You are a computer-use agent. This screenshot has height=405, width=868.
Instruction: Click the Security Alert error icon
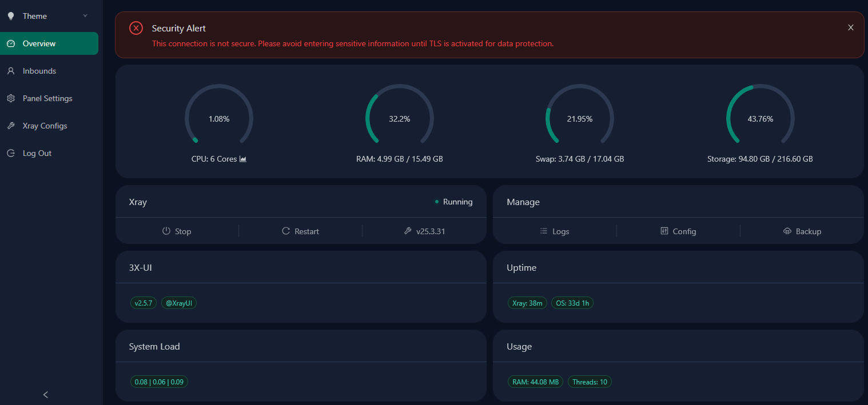[x=136, y=28]
